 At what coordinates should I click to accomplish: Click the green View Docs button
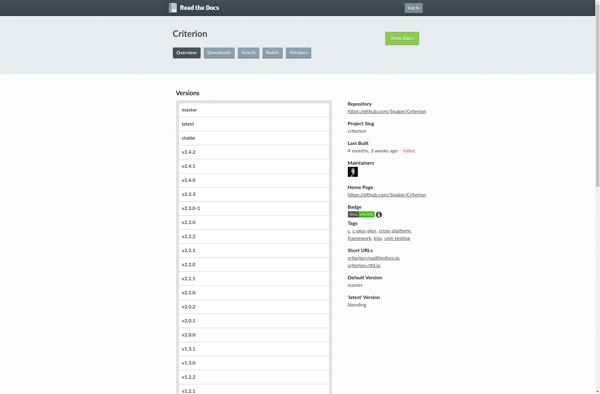click(402, 38)
